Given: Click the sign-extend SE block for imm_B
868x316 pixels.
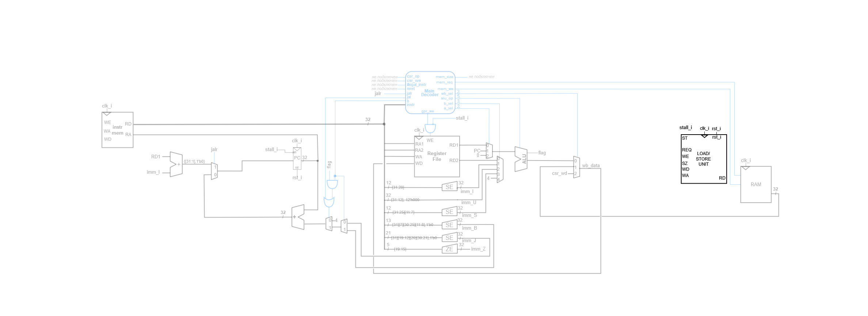Looking at the screenshot, I should (449, 225).
